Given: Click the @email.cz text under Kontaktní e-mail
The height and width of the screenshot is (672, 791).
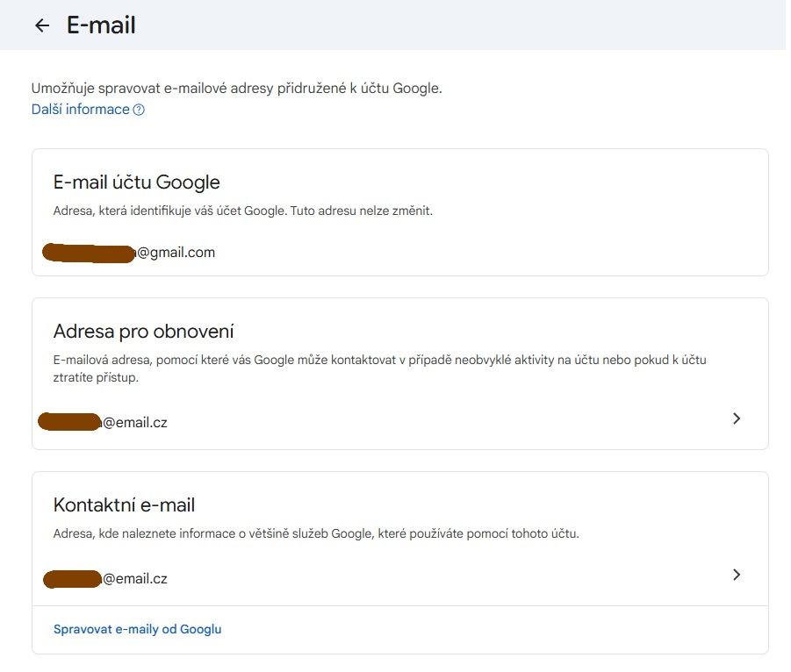Looking at the screenshot, I should click(135, 578).
